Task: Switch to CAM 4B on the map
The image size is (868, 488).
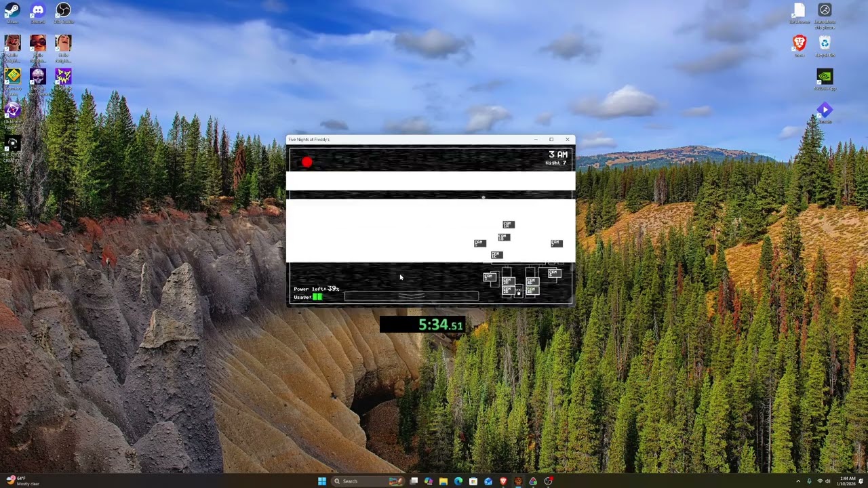Action: pos(532,290)
